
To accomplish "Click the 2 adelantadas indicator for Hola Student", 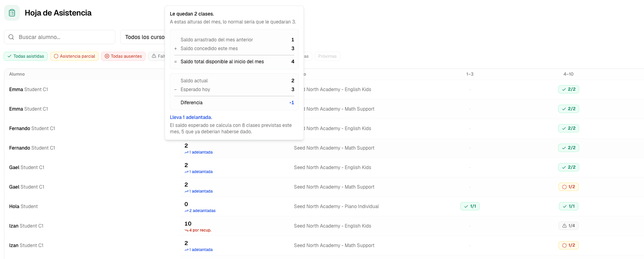I will (x=200, y=211).
